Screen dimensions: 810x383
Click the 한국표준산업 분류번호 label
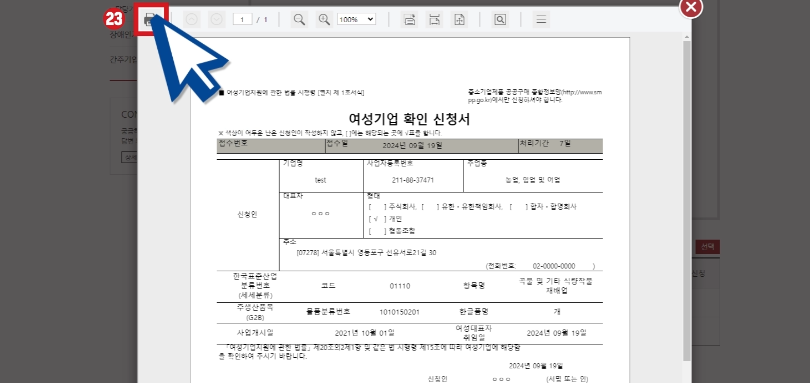pyautogui.click(x=255, y=285)
